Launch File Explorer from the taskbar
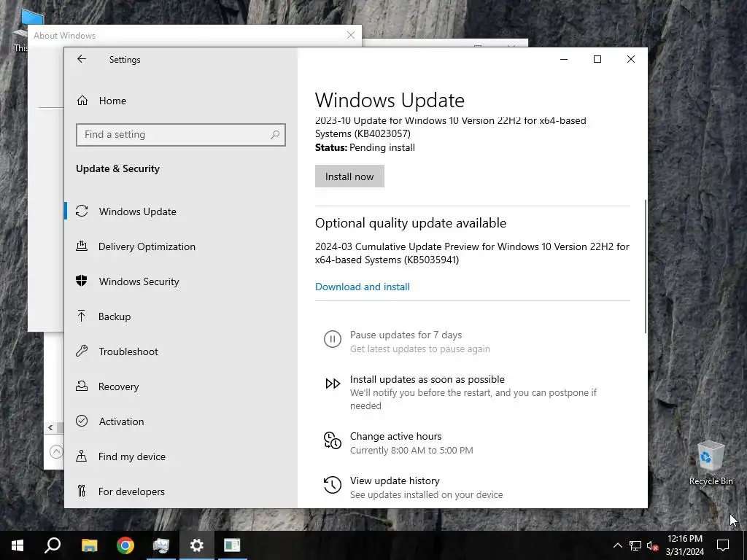Screen dimensions: 747x560 (x=89, y=545)
